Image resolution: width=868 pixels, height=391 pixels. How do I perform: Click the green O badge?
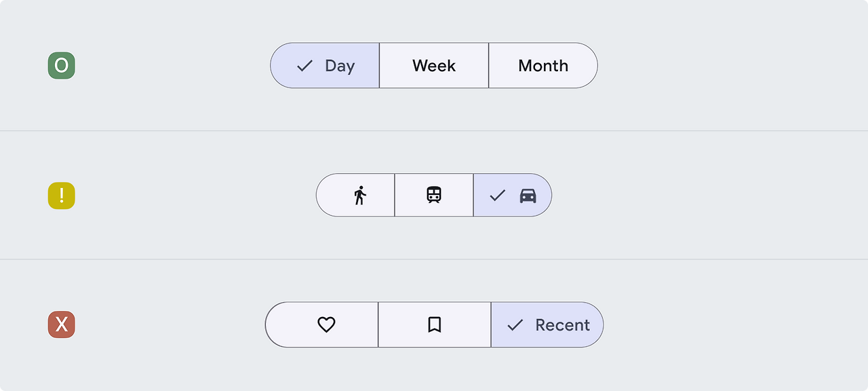point(62,66)
